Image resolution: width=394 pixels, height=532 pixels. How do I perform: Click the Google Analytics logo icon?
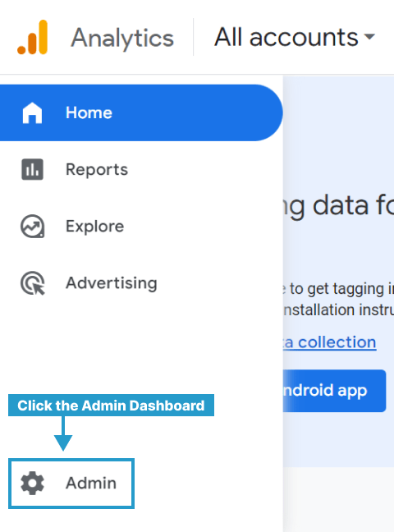pos(33,37)
